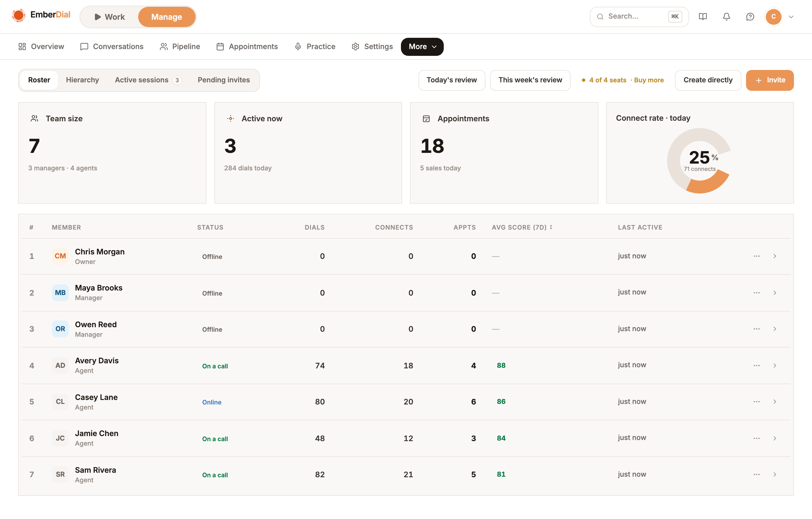Click the EmberDial flame logo
Screen dimensions: 812x519
[x=19, y=16]
